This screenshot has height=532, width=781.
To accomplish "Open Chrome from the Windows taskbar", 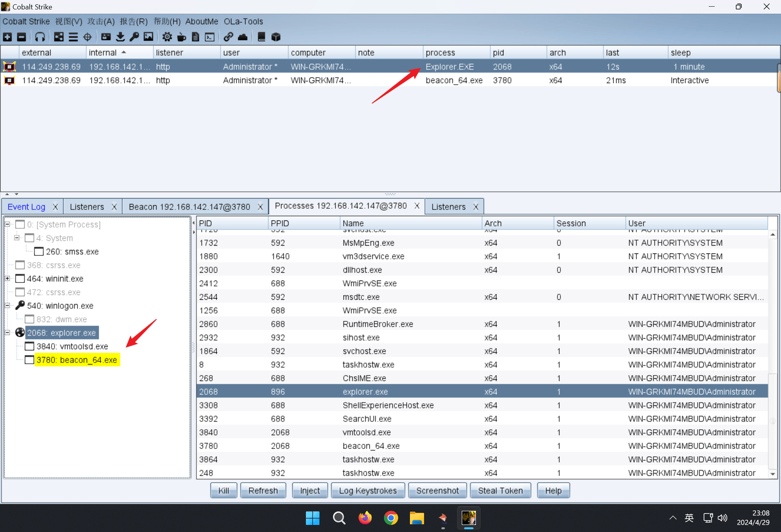I will point(391,518).
